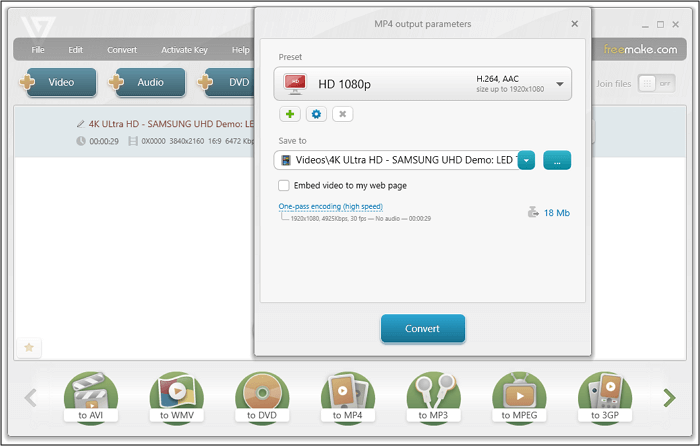Select the 4K Ultra HD Samsung video row
This screenshot has height=446, width=700.
coord(134,132)
